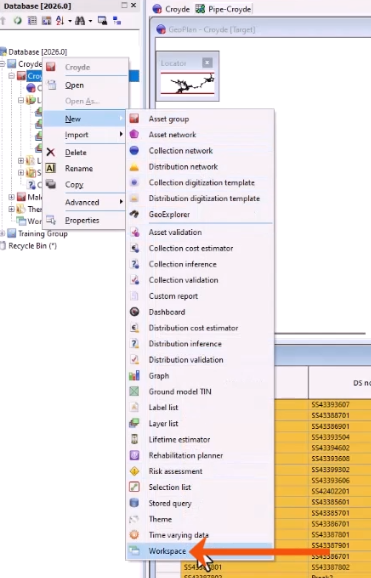The image size is (371, 578).
Task: Select Training Group tree item
Action: click(x=43, y=233)
